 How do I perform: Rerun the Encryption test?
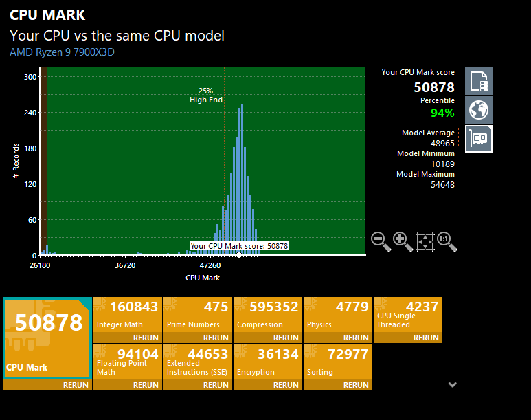pos(286,385)
